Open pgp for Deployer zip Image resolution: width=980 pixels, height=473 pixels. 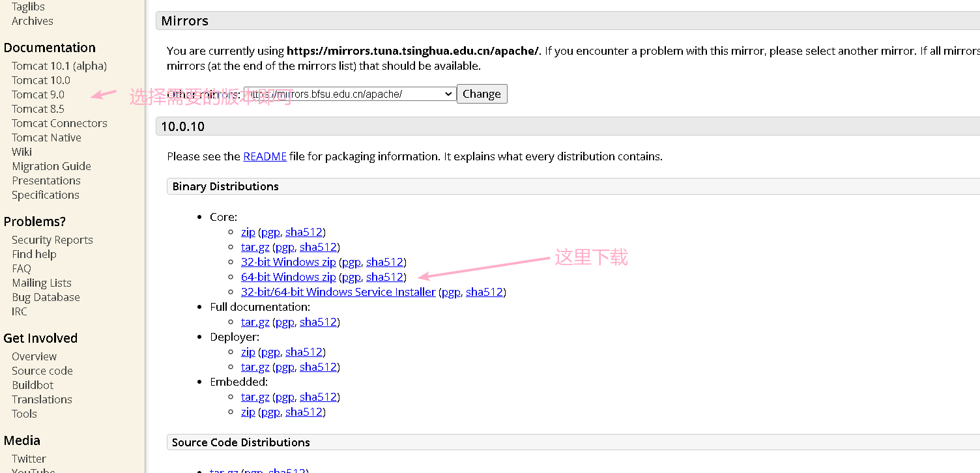(270, 352)
